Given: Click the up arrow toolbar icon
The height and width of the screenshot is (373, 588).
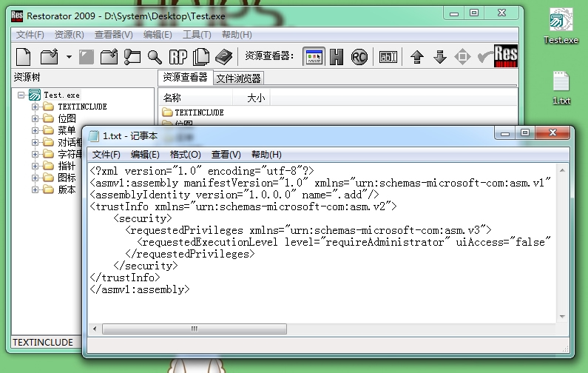Looking at the screenshot, I should tap(417, 57).
